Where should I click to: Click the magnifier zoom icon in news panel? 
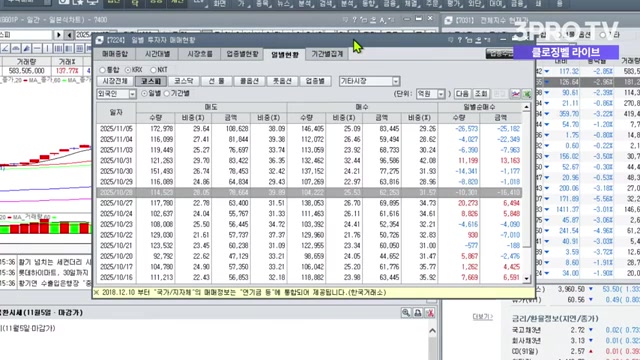[406, 313]
